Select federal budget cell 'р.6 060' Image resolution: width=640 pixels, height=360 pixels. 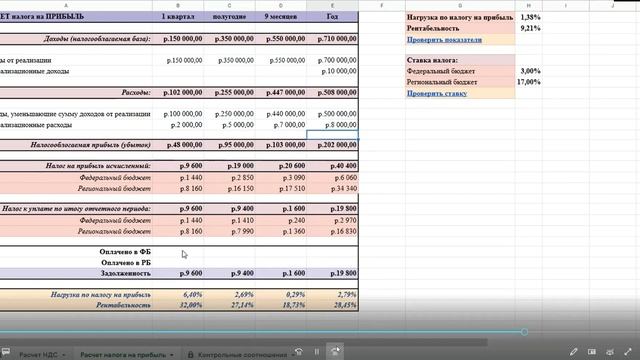click(x=332, y=178)
